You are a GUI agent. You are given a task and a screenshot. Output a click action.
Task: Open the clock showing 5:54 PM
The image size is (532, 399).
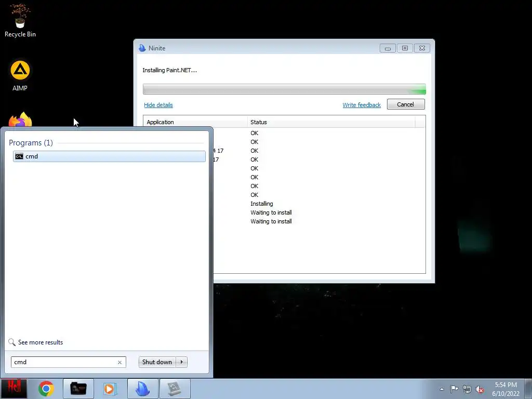pyautogui.click(x=506, y=389)
